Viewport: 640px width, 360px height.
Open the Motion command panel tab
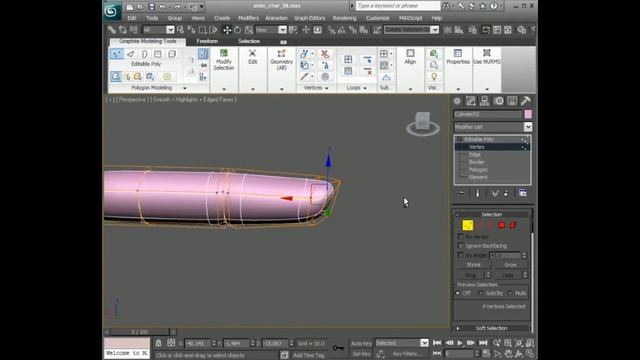[498, 101]
